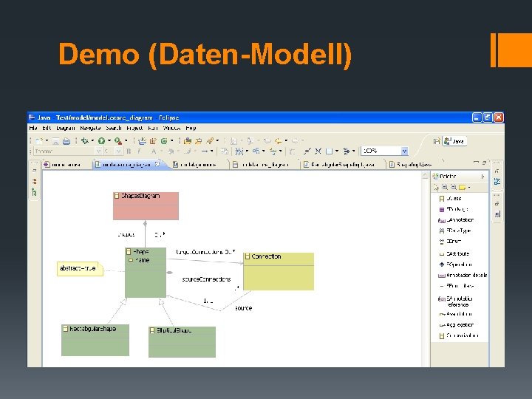Open the Diagram menu
This screenshot has width=532, height=399.
pyautogui.click(x=66, y=129)
